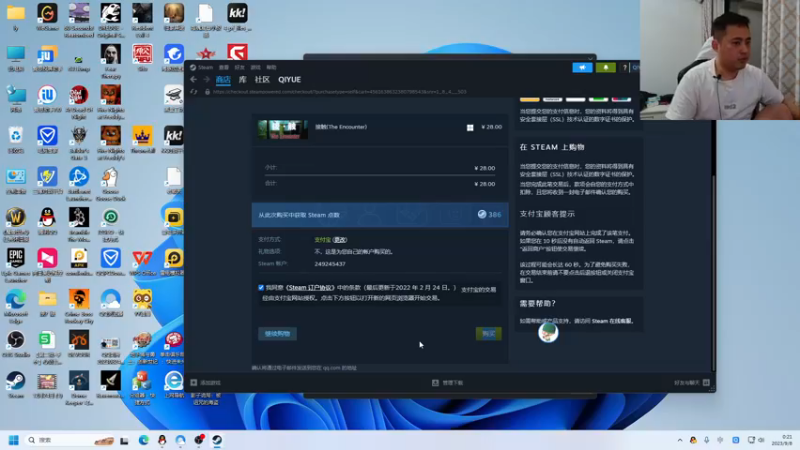Select the Steam desktop shortcut icon

click(x=15, y=385)
